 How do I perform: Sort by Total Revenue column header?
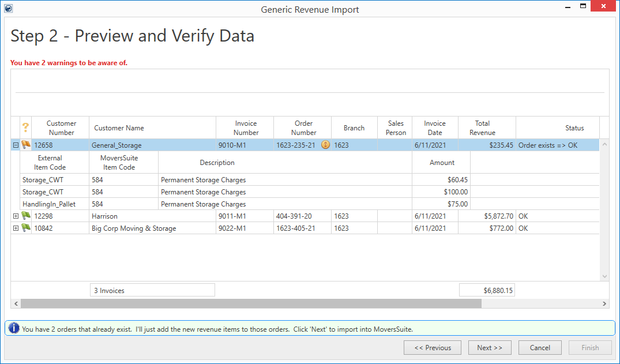coord(482,128)
